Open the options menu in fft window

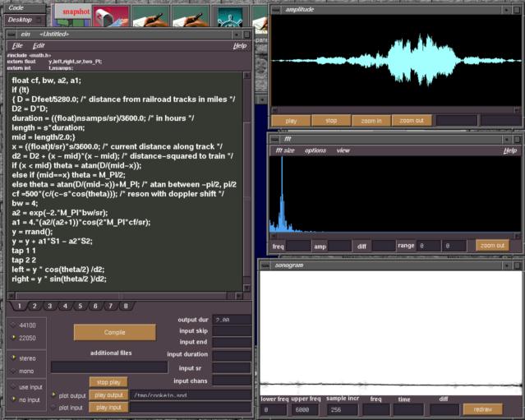315,150
